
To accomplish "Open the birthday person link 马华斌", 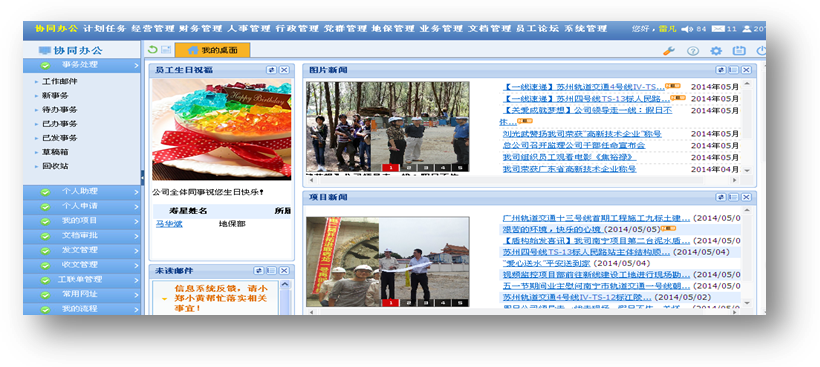I will pyautogui.click(x=169, y=224).
